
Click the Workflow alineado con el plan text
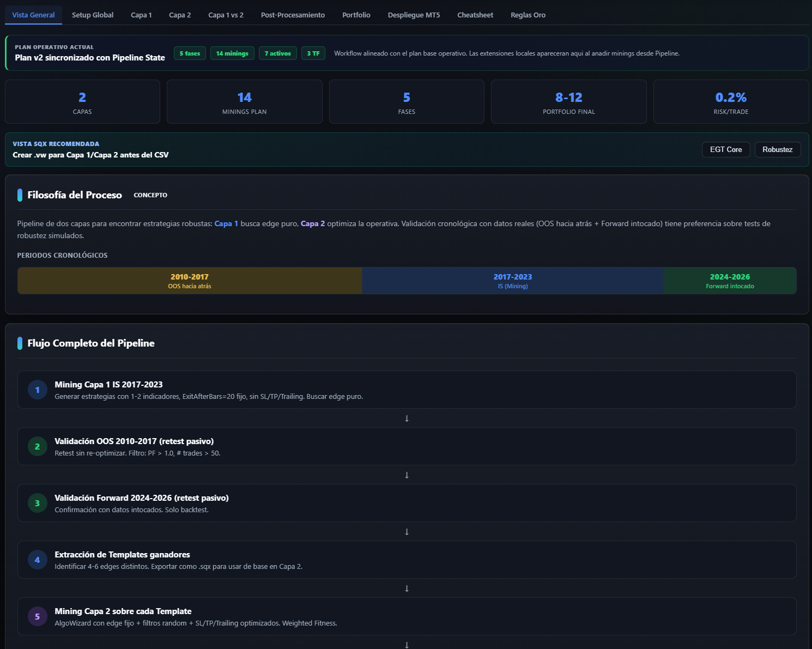(x=507, y=53)
